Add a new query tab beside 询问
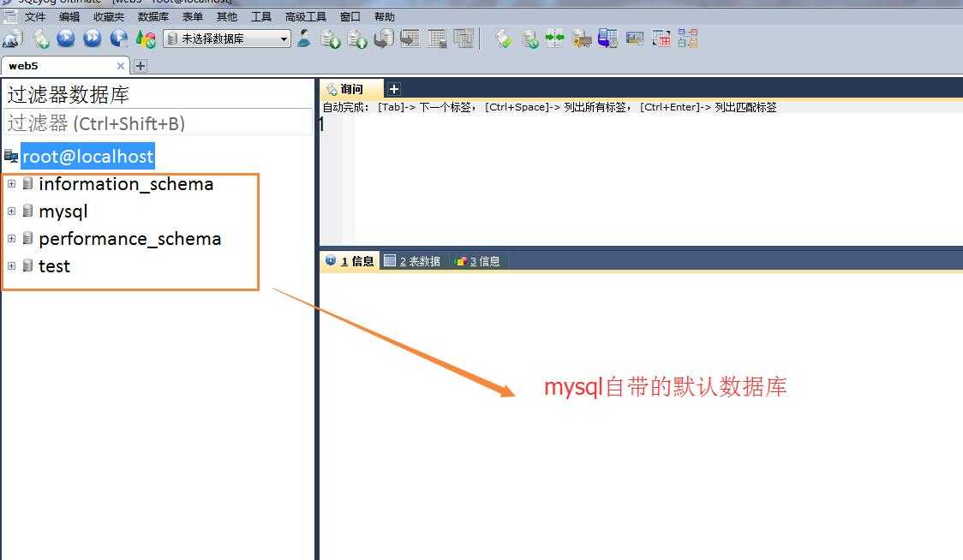The width and height of the screenshot is (963, 560). [393, 89]
